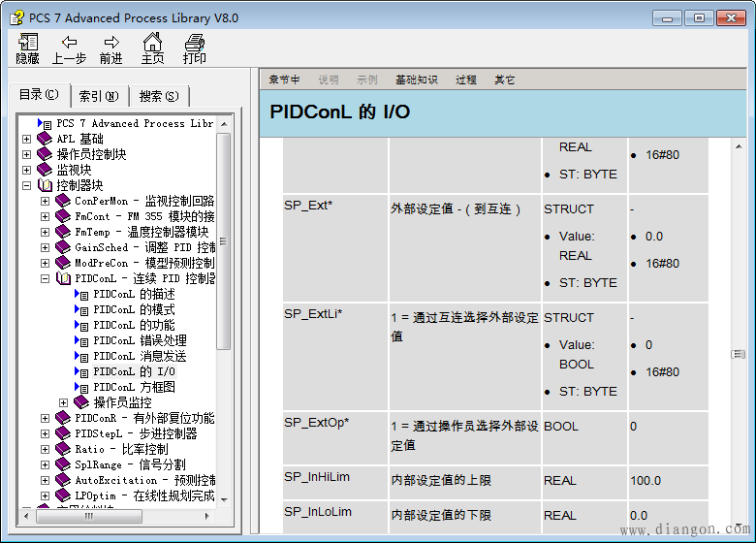Click the open book icon for PIDConL

63,278
